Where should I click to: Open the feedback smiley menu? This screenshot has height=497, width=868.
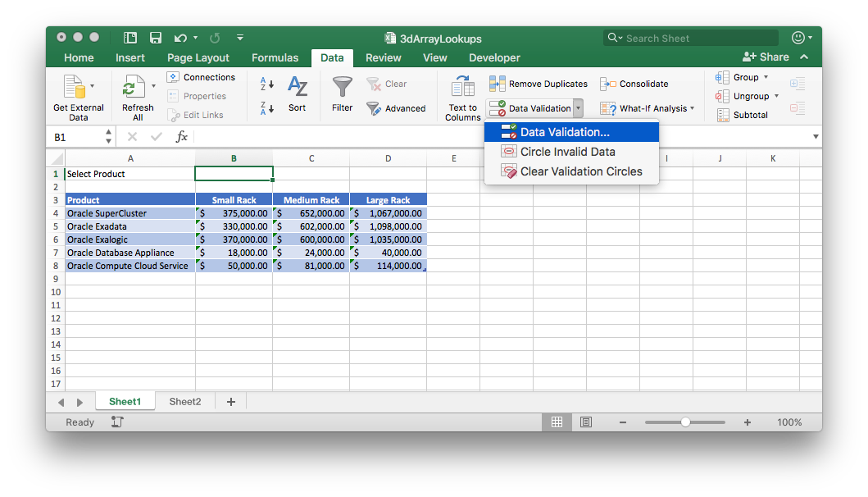pyautogui.click(x=802, y=38)
